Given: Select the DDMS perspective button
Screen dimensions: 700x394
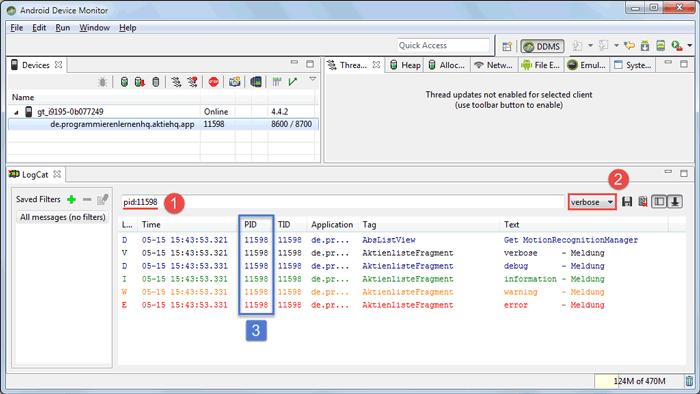Looking at the screenshot, I should pos(542,46).
